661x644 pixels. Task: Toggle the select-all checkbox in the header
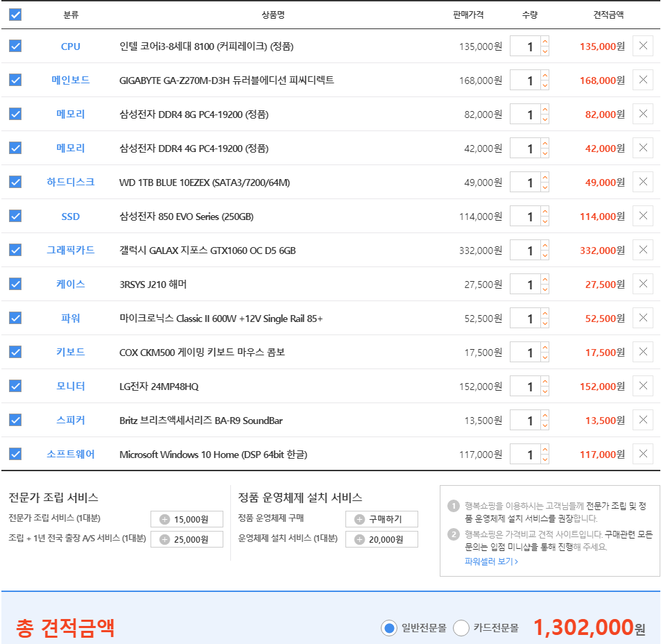[x=15, y=15]
